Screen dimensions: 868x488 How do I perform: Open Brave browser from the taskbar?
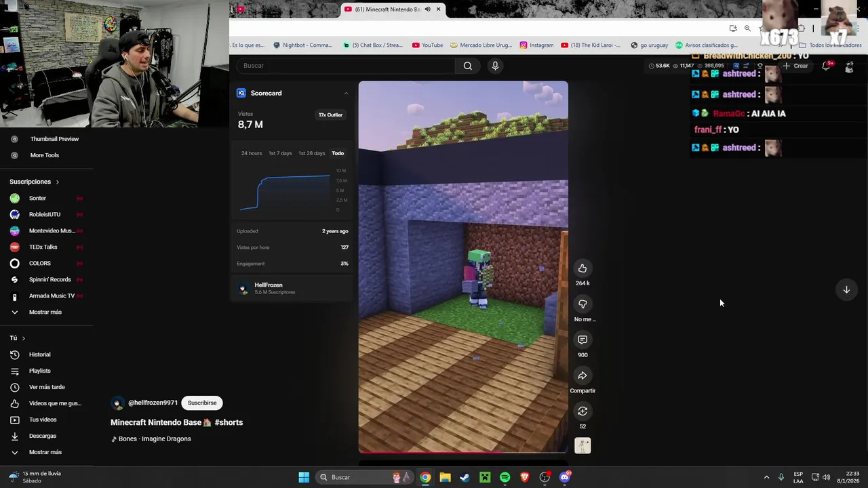[525, 477]
